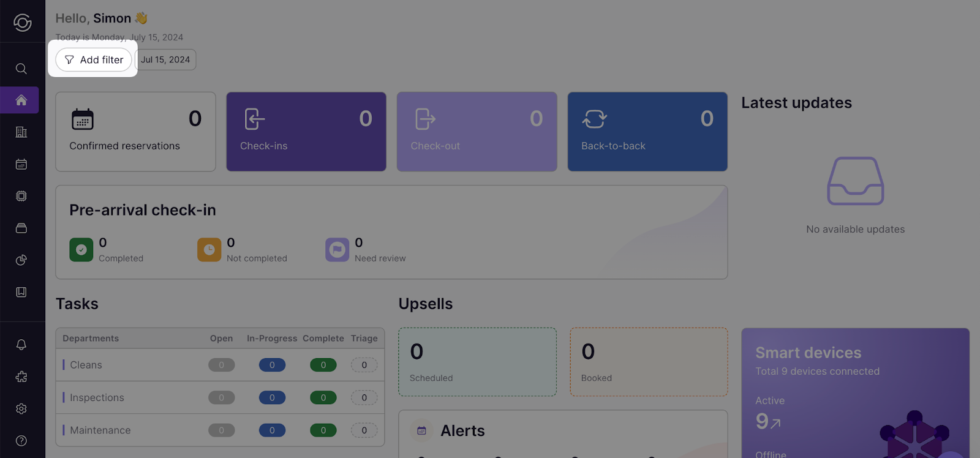Click the Maintenance In-Progress count badge
This screenshot has width=980, height=458.
pyautogui.click(x=272, y=430)
